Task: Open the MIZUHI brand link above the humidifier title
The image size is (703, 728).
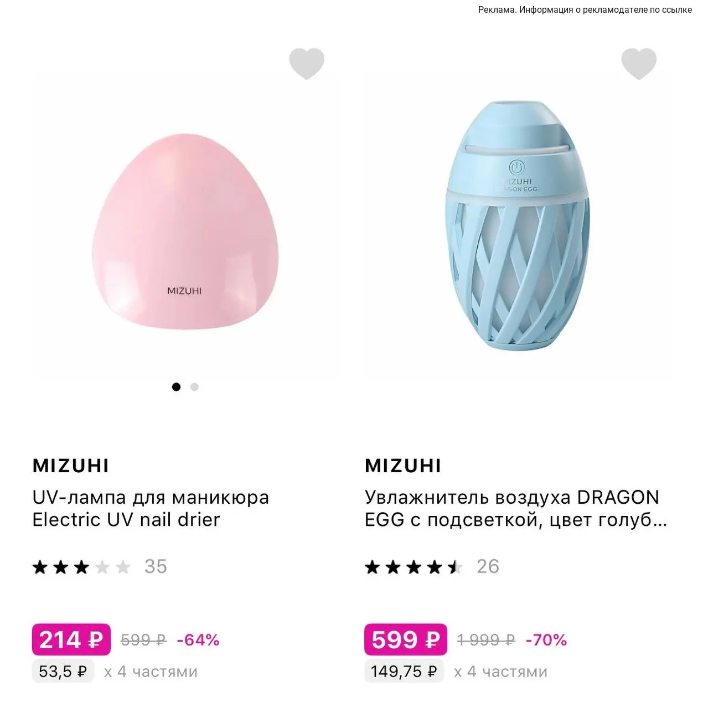Action: pyautogui.click(x=403, y=466)
